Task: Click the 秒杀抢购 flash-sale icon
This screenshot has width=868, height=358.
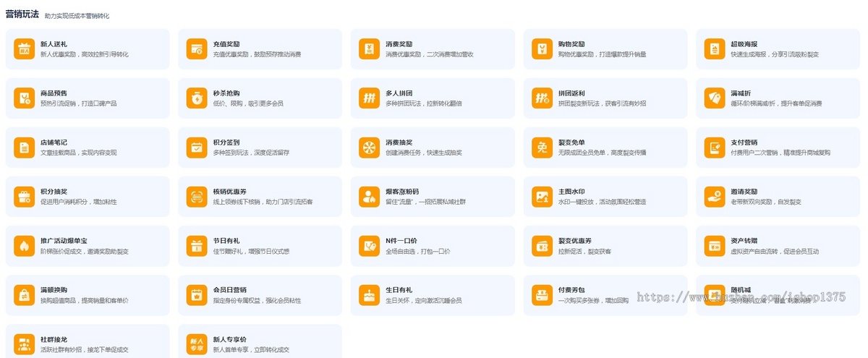Action: tap(197, 98)
